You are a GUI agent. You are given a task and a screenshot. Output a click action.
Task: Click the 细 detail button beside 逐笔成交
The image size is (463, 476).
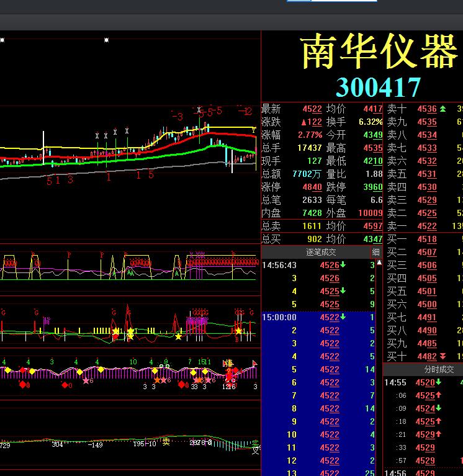point(375,252)
